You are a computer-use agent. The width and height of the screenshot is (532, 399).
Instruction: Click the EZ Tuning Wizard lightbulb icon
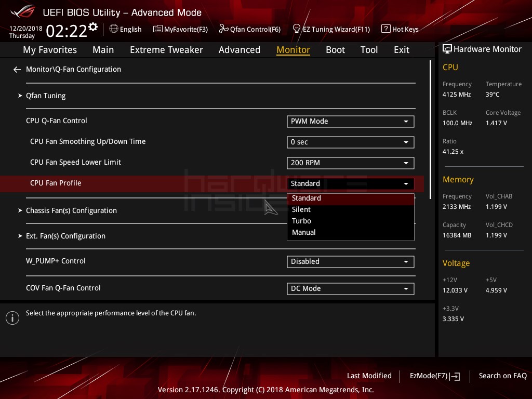[x=297, y=29]
